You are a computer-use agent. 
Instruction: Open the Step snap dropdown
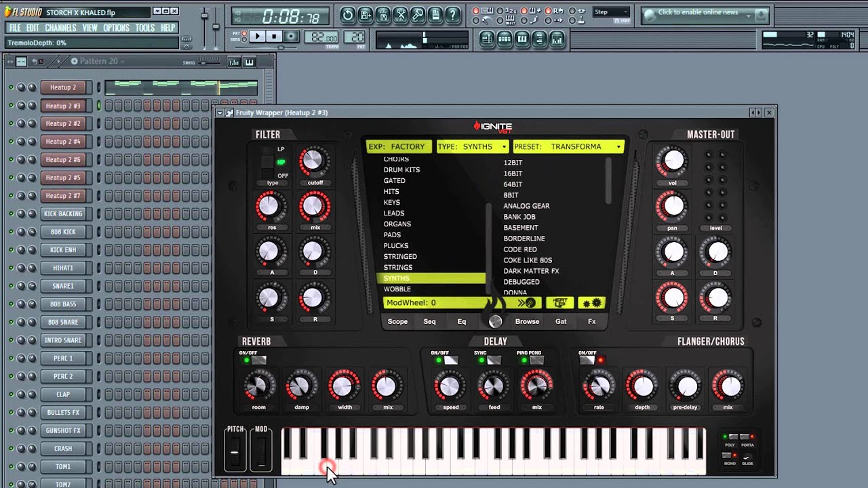click(612, 12)
